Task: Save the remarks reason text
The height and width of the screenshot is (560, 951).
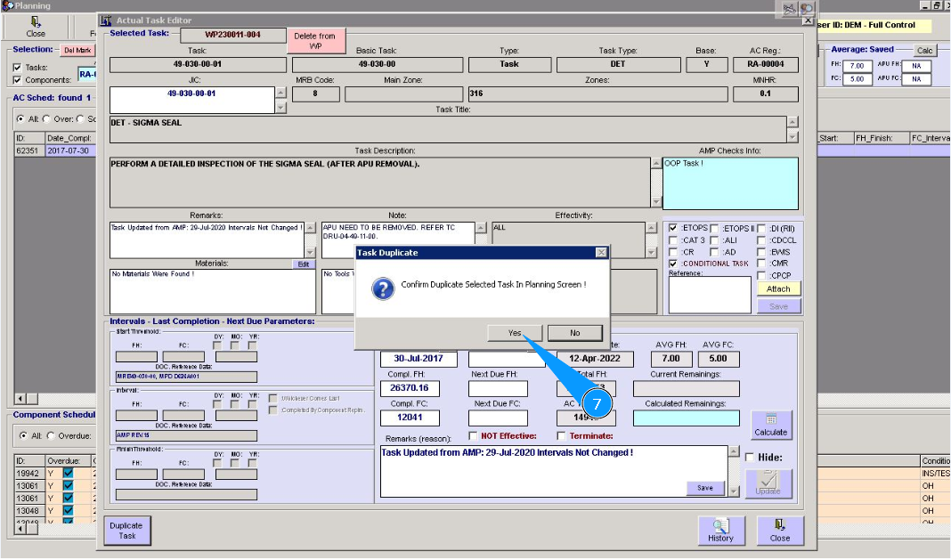Action: [704, 488]
